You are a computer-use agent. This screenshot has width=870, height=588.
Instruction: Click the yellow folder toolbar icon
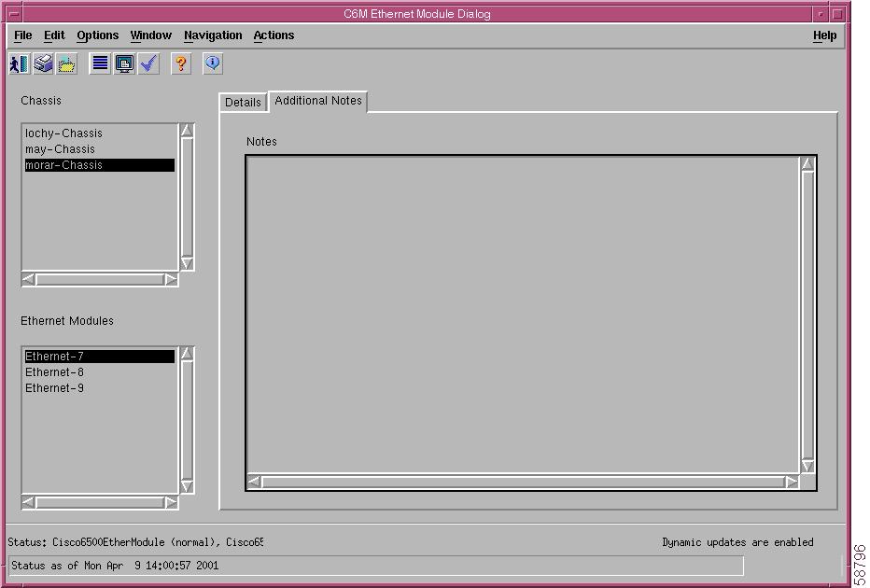tap(66, 64)
